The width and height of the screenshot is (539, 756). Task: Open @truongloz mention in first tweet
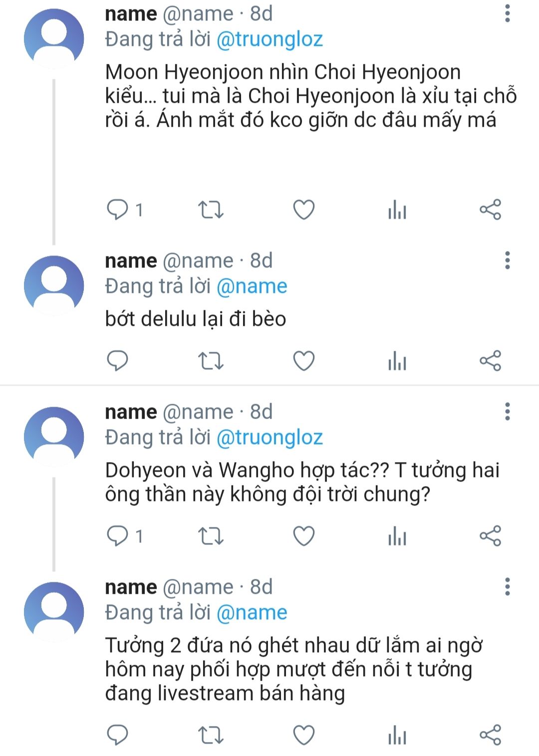click(269, 39)
